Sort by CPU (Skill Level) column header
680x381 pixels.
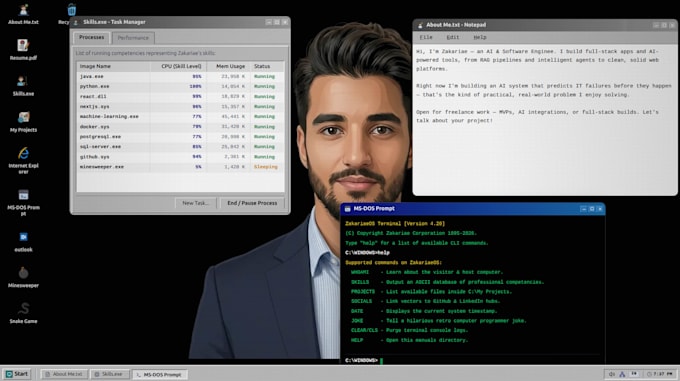tap(178, 66)
